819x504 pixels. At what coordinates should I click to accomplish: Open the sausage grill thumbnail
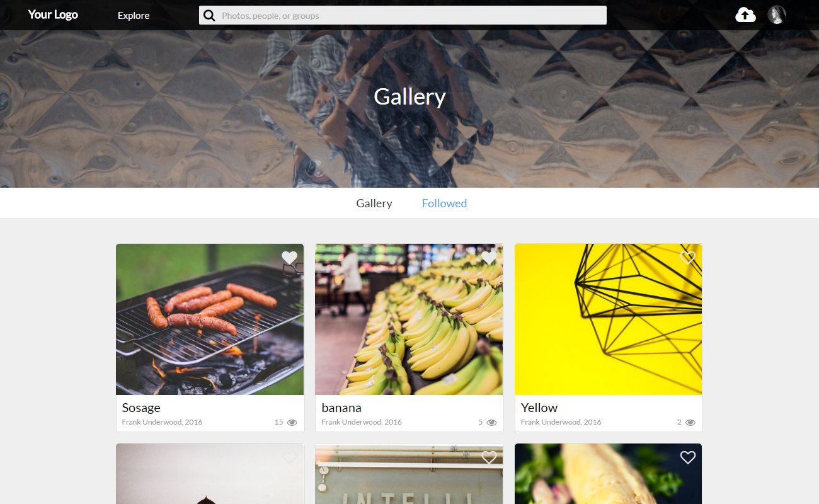[210, 319]
